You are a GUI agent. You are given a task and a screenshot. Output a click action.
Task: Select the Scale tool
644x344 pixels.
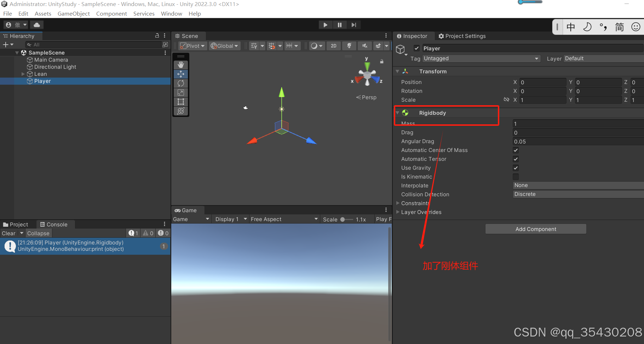tap(181, 92)
